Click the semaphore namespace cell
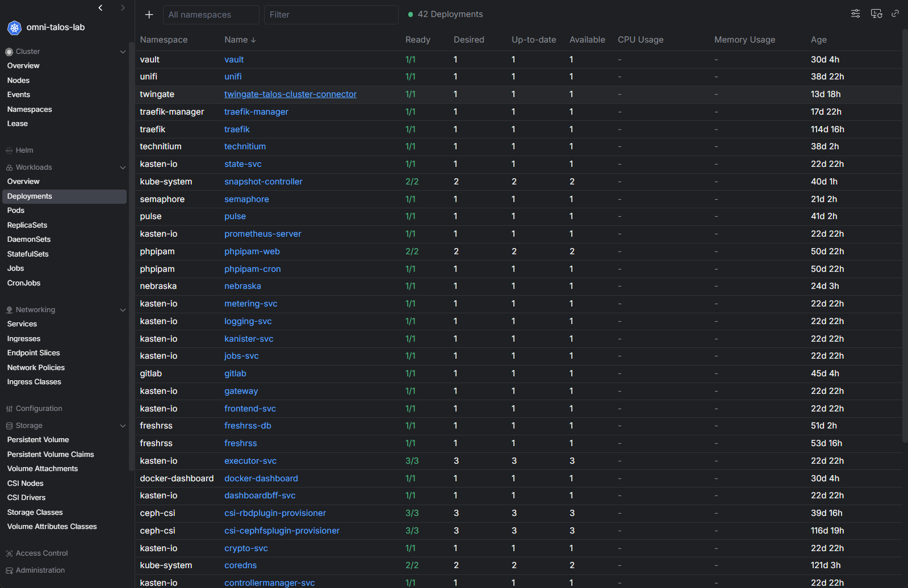 [x=162, y=199]
